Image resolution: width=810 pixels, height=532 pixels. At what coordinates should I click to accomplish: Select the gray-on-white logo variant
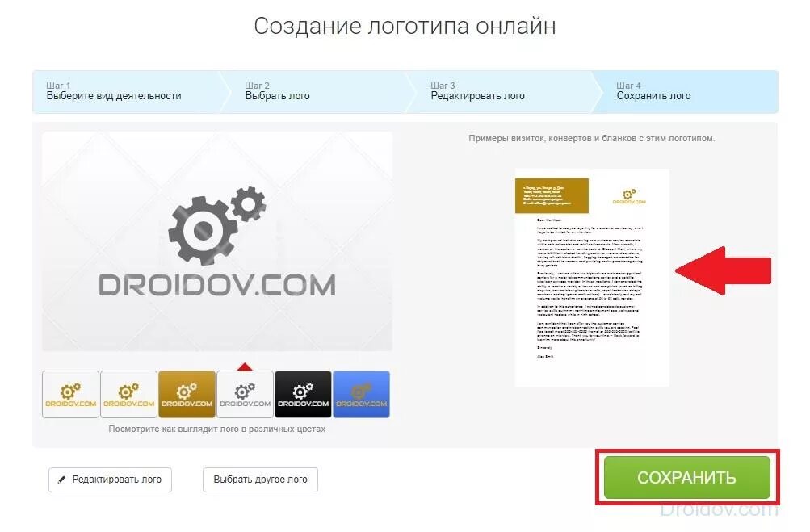tap(245, 394)
